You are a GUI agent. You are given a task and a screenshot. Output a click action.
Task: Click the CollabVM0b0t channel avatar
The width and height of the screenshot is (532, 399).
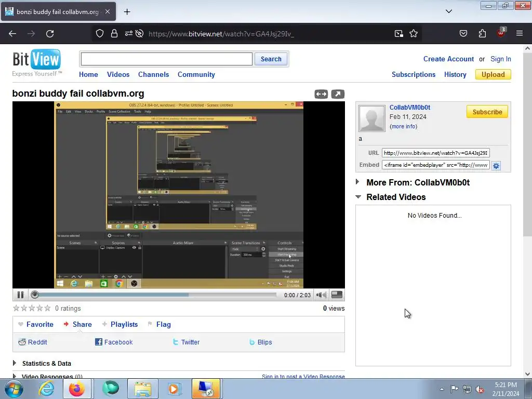(372, 118)
